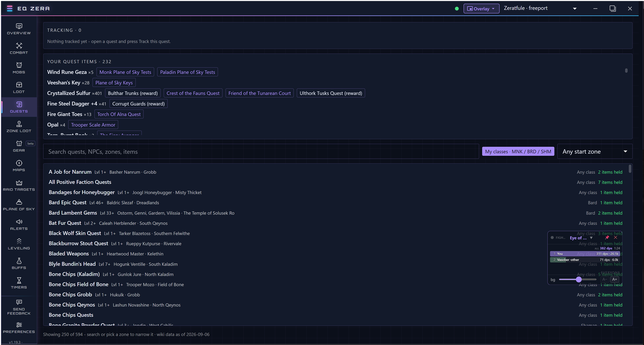Open the Timers hourglass icon
Viewport: 644px width, 345px height.
pos(19,283)
